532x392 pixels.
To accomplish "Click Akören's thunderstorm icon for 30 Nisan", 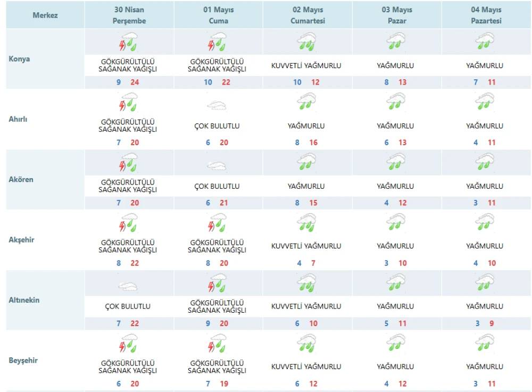I will point(128,162).
